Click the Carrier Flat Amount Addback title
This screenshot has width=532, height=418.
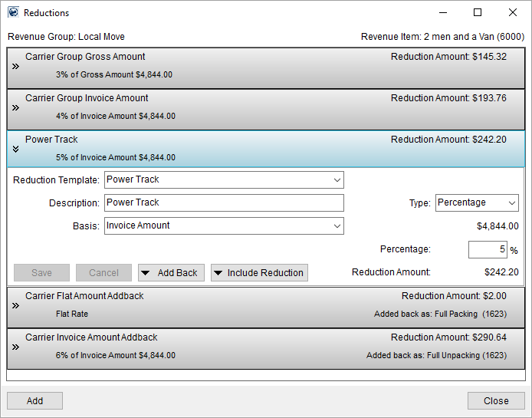click(84, 296)
